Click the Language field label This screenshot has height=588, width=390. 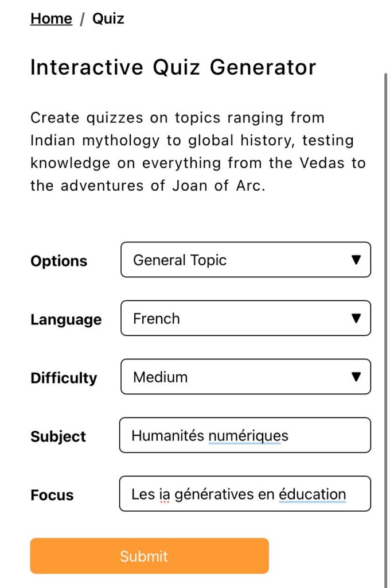point(66,319)
